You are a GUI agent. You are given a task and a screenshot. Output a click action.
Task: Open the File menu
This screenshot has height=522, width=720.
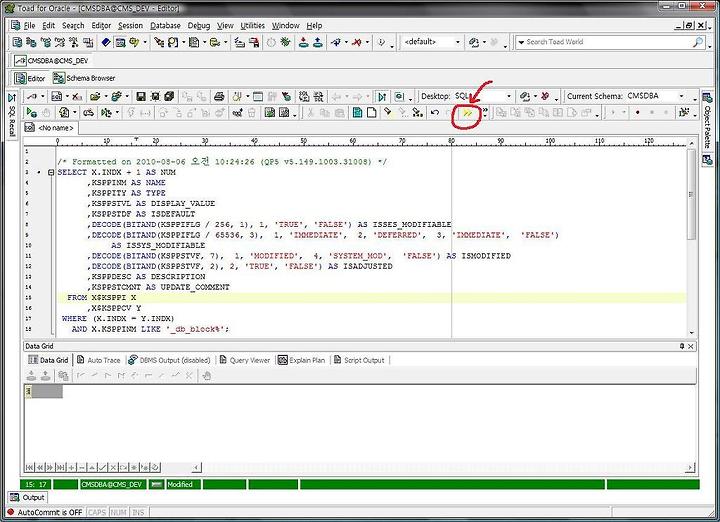tap(29, 26)
